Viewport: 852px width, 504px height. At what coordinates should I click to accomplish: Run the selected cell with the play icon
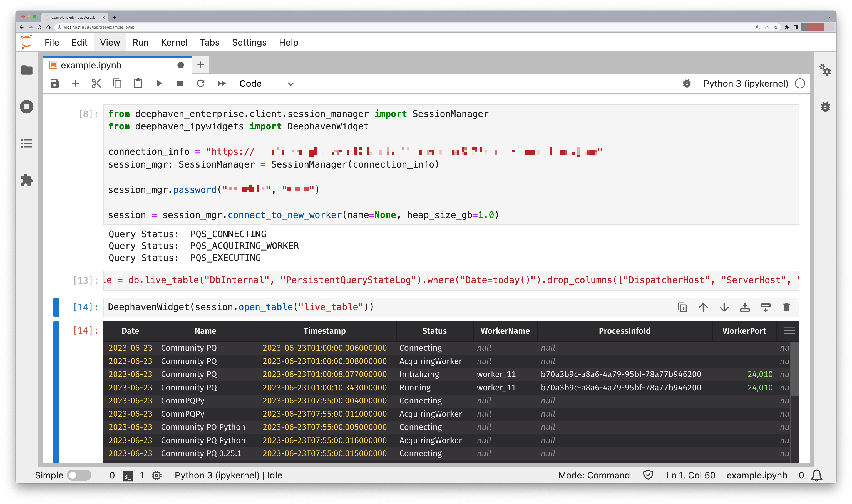point(159,84)
